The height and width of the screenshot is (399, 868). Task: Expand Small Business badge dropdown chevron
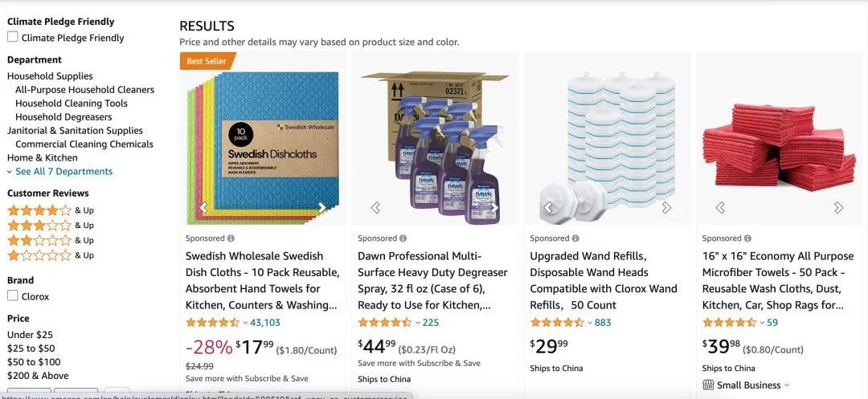pyautogui.click(x=787, y=385)
